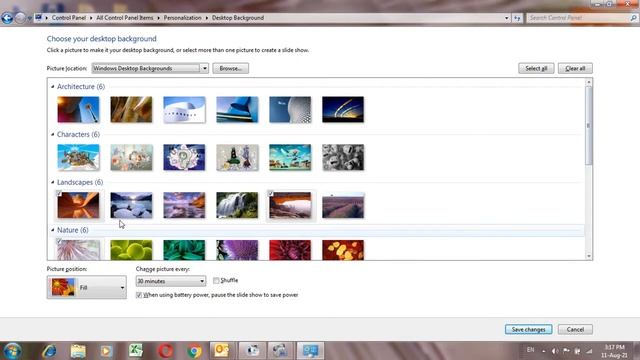Select first Architecture wallpaper with red wall

click(78, 109)
